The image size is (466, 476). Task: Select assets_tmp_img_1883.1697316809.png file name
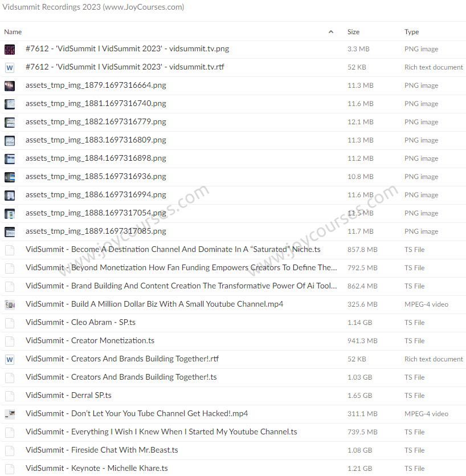(x=96, y=140)
